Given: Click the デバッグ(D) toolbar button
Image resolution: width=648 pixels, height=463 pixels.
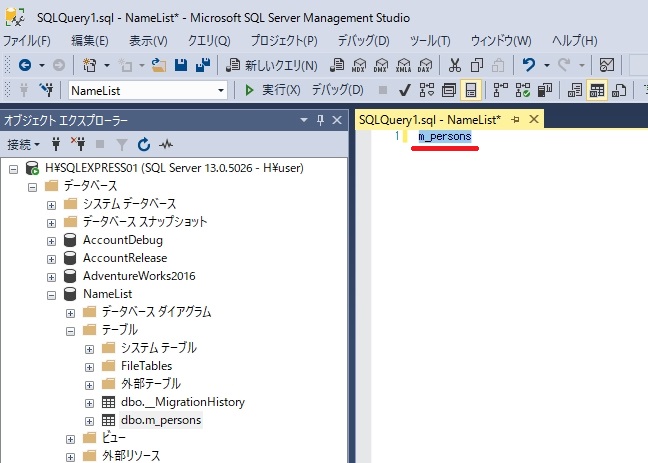Looking at the screenshot, I should click(x=337, y=90).
